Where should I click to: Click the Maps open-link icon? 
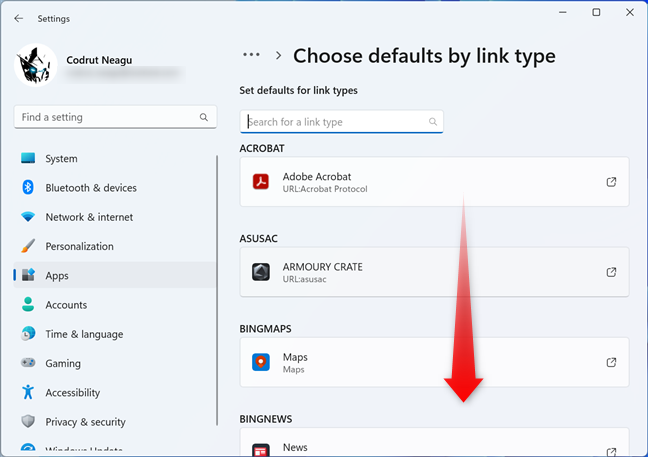(612, 362)
